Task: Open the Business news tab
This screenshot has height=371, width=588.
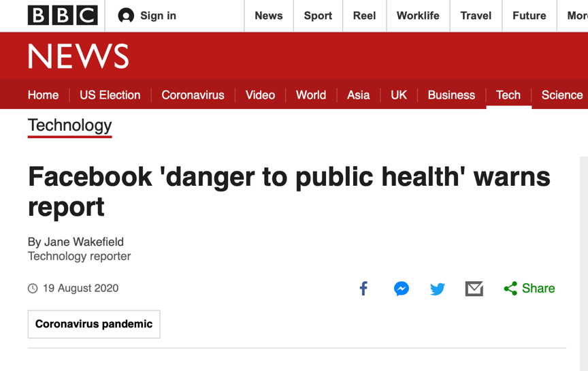Action: [x=451, y=95]
